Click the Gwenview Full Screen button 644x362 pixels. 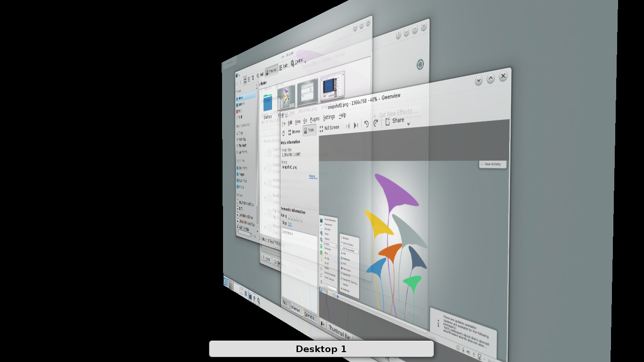330,128
